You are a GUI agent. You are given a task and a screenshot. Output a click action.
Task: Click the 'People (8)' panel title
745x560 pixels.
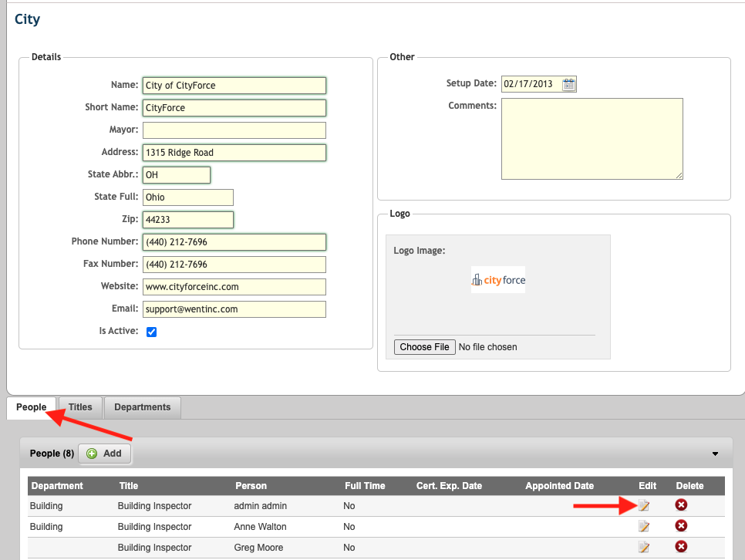52,454
